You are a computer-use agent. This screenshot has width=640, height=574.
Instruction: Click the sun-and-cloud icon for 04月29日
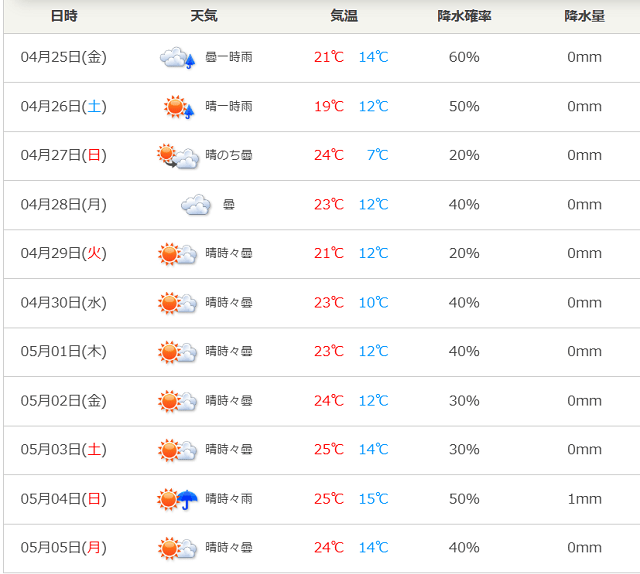(x=178, y=254)
